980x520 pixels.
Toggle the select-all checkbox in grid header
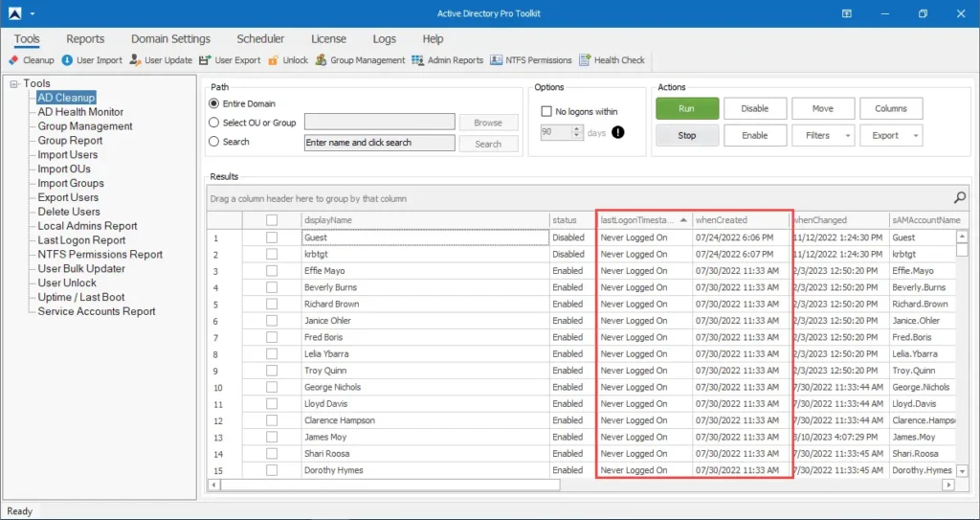[271, 220]
